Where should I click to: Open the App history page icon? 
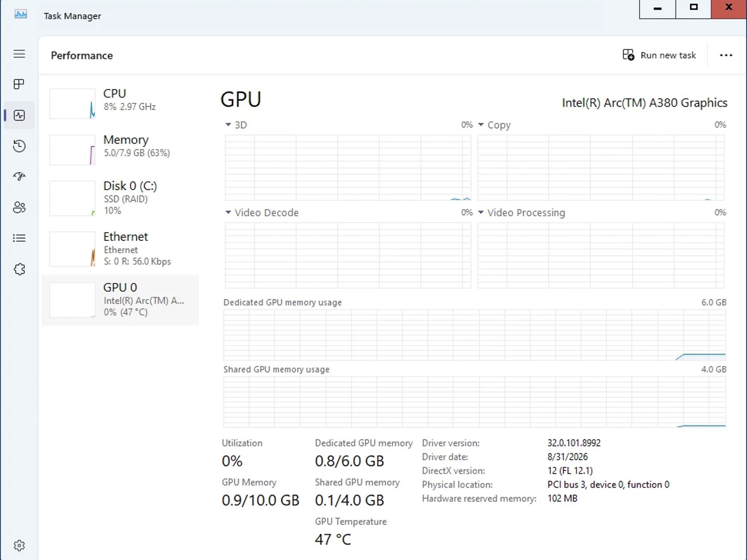19,146
